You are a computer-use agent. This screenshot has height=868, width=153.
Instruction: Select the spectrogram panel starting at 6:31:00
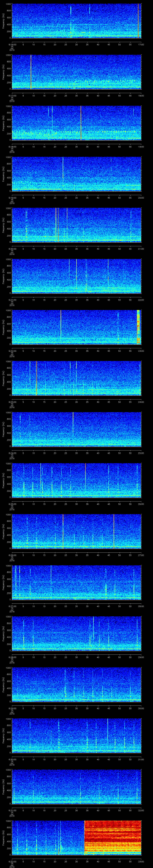pos(76,786)
